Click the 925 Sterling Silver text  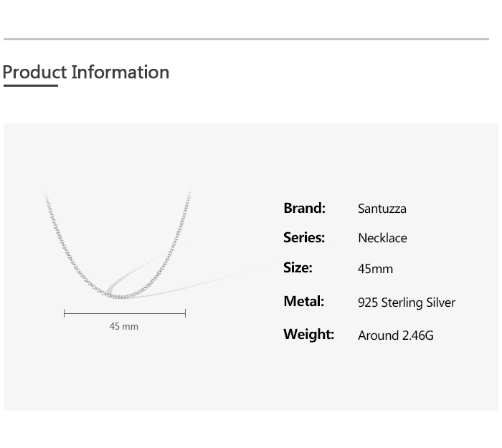pos(407,302)
